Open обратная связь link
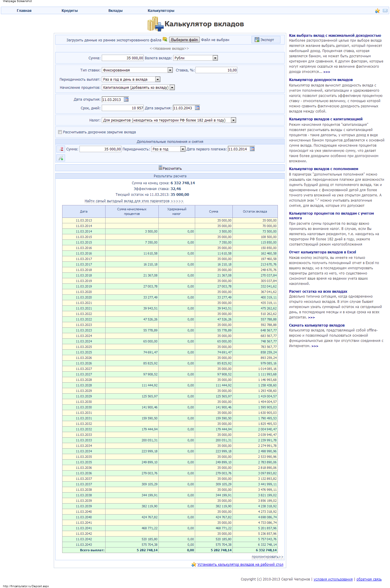390x588 pixels. point(369,579)
